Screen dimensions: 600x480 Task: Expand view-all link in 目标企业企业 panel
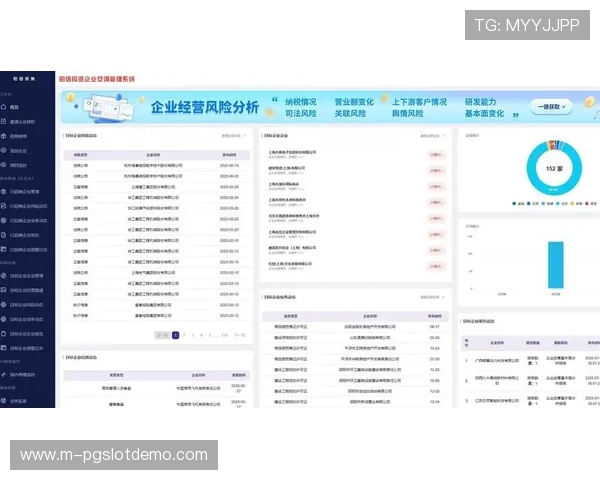click(432, 136)
